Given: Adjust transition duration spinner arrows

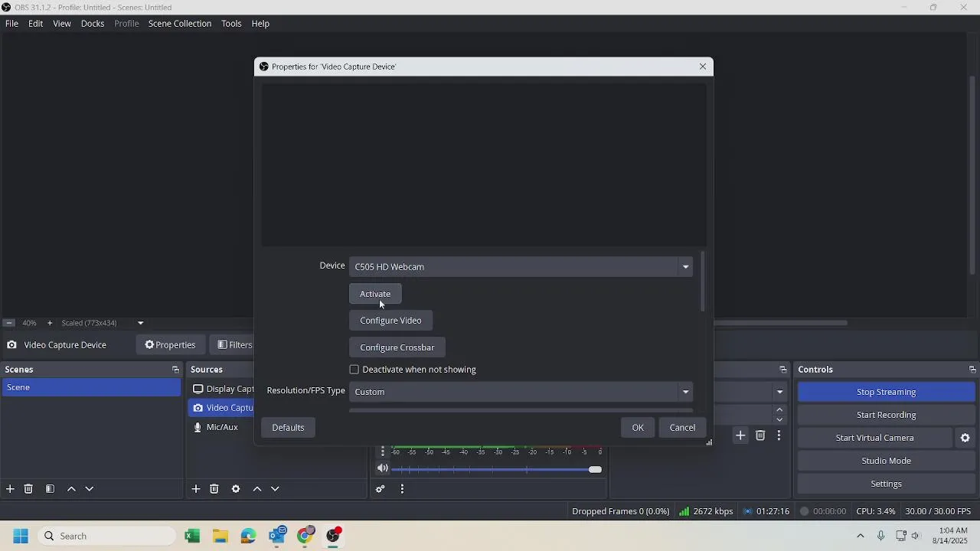Looking at the screenshot, I should pyautogui.click(x=779, y=415).
